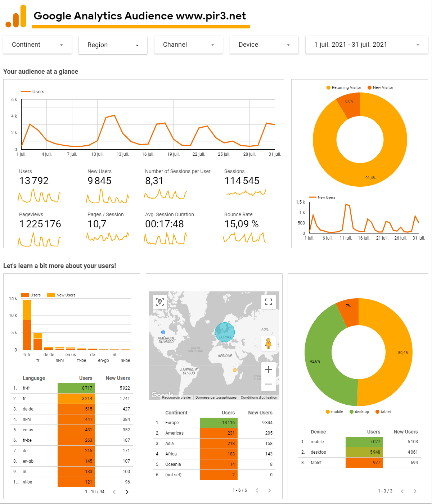The image size is (432, 504).
Task: Click the de-de language row
Action: [71, 409]
